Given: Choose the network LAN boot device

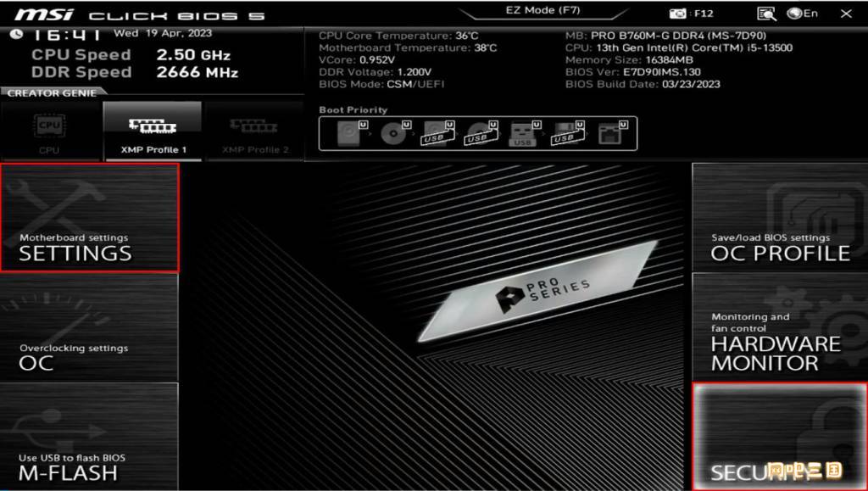Looking at the screenshot, I should [x=612, y=133].
